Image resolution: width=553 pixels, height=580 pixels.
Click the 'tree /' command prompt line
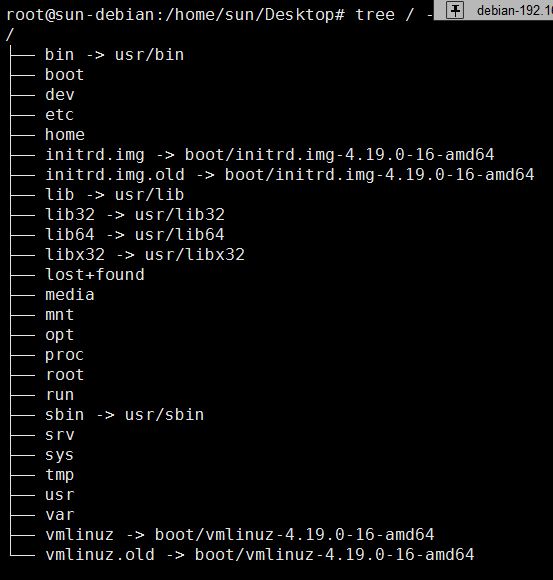point(220,15)
